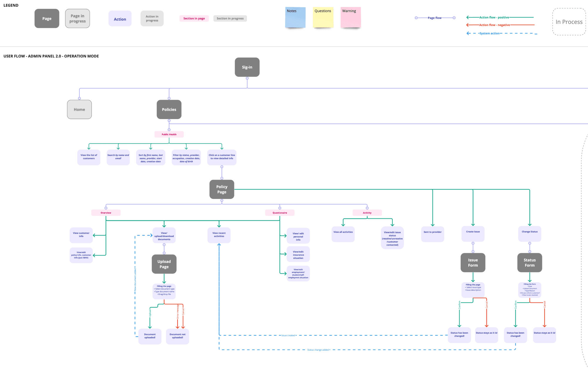Image resolution: width=588 pixels, height=368 pixels.
Task: Select the Document uploaded! result box
Action: (150, 336)
